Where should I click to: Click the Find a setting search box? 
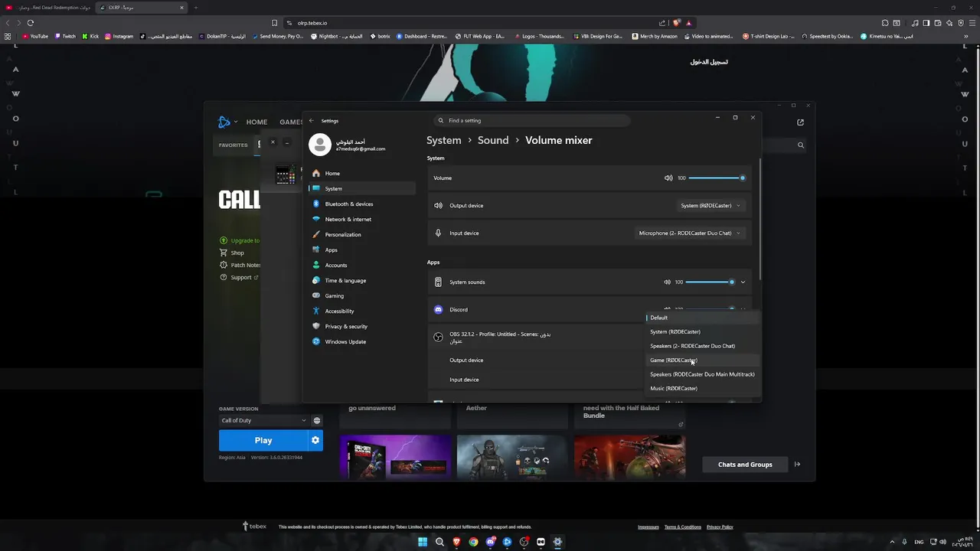click(531, 120)
